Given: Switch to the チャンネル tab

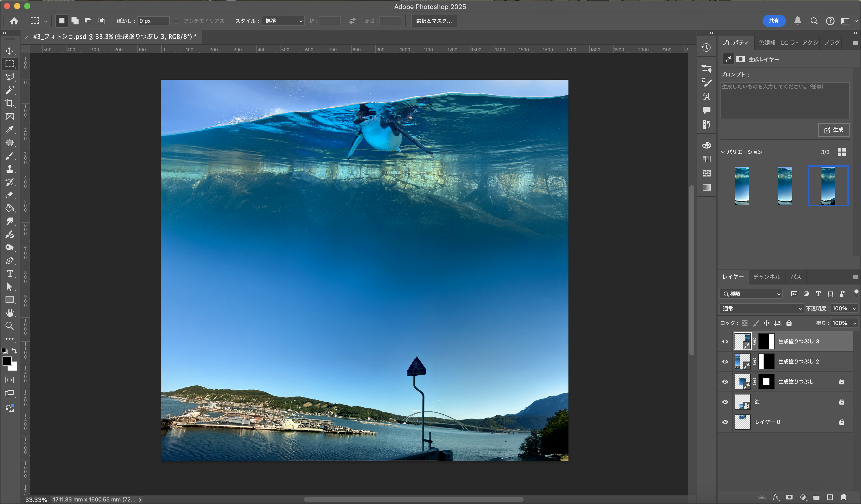Looking at the screenshot, I should tap(767, 277).
